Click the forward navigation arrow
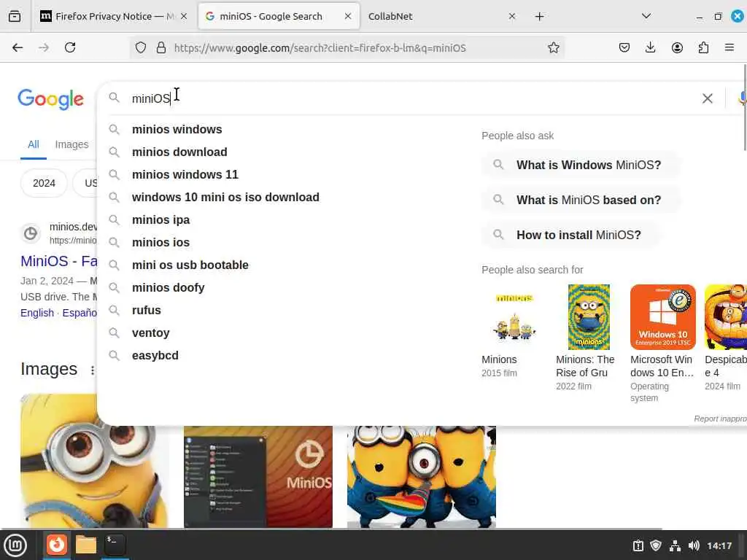This screenshot has height=560, width=747. coord(44,47)
